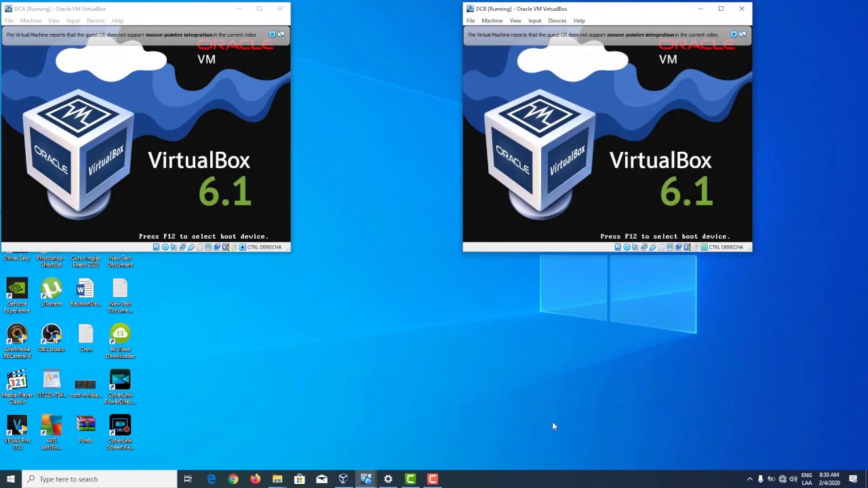Open Windows Settings gear on taskbar
The image size is (868, 488).
tap(388, 479)
